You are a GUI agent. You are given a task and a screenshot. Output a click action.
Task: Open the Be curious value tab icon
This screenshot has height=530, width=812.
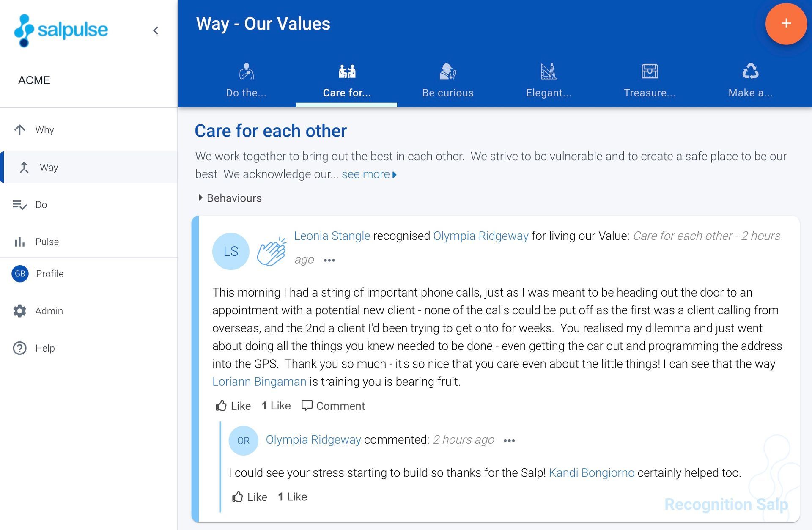click(448, 72)
